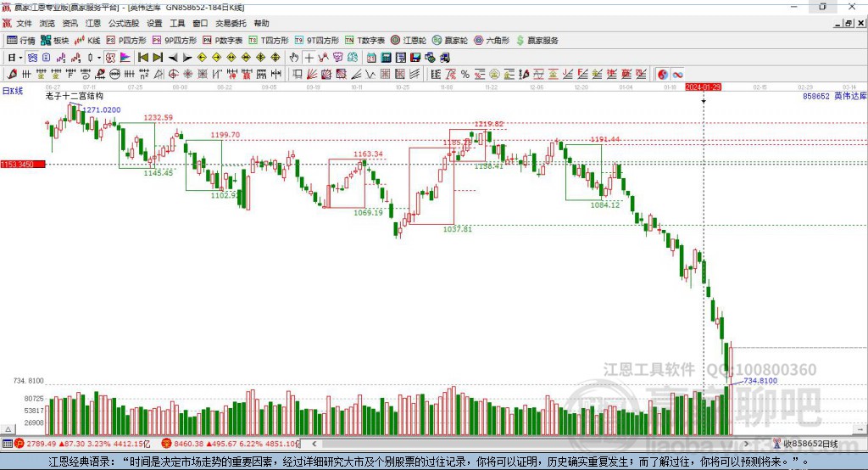868x470 pixels.
Task: Collapse volume panel with triangle button
Action: 8,429
